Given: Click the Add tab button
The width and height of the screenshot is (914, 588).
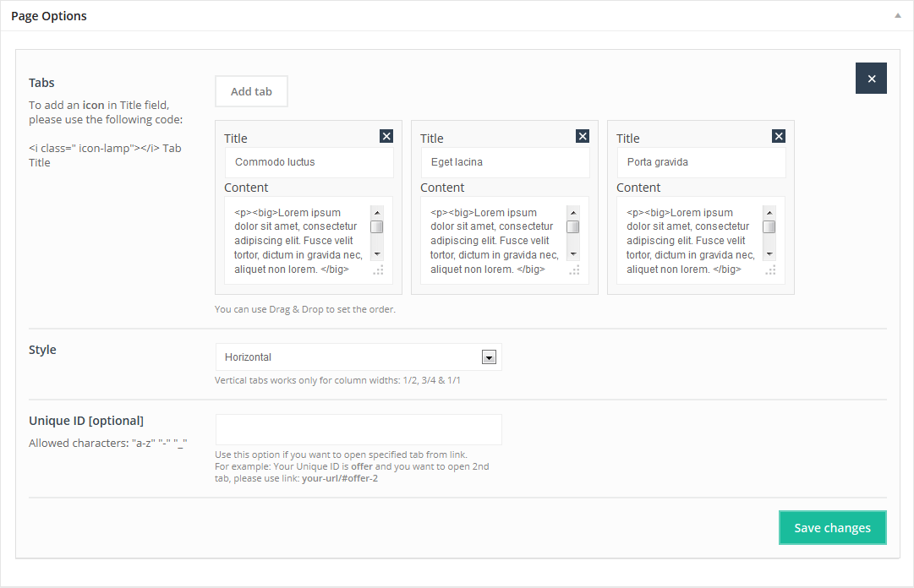Looking at the screenshot, I should point(251,91).
